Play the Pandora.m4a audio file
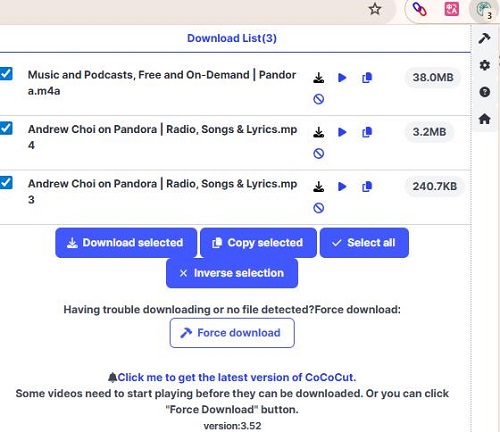Image resolution: width=500 pixels, height=432 pixels. (x=342, y=78)
